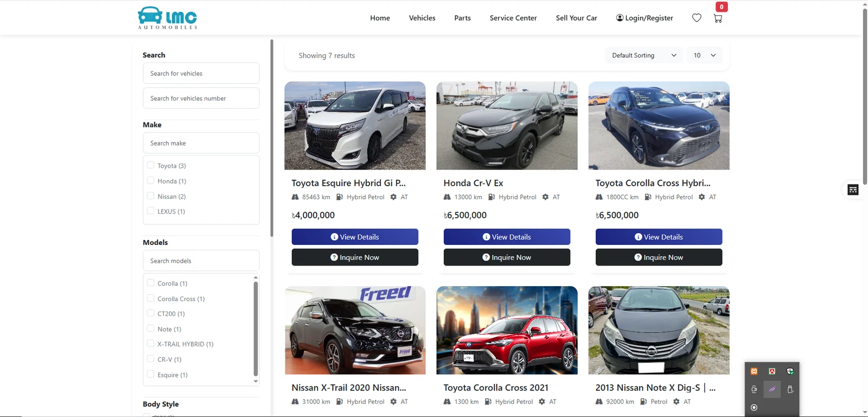Check the CR-V (1) model filter
The height and width of the screenshot is (417, 868).
[x=151, y=359]
